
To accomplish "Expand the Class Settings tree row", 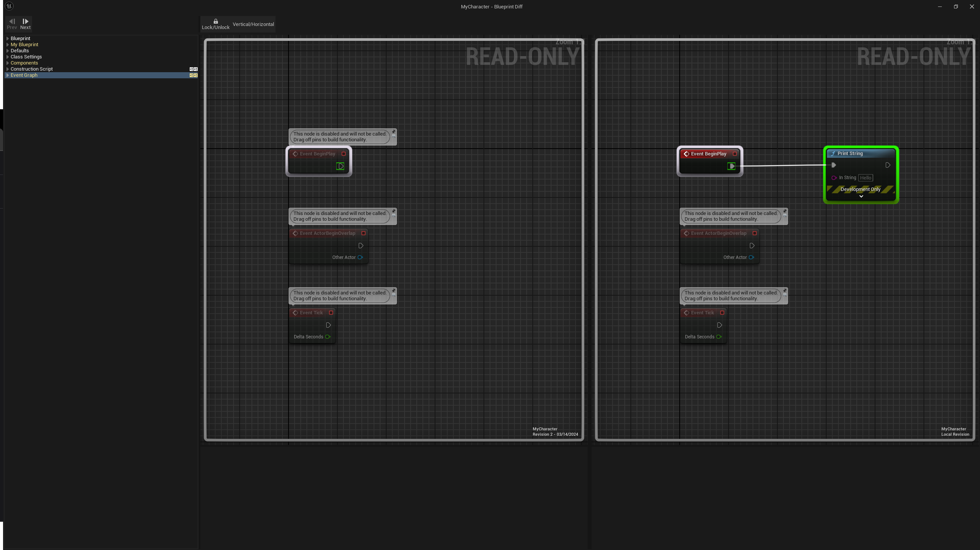I will 8,57.
